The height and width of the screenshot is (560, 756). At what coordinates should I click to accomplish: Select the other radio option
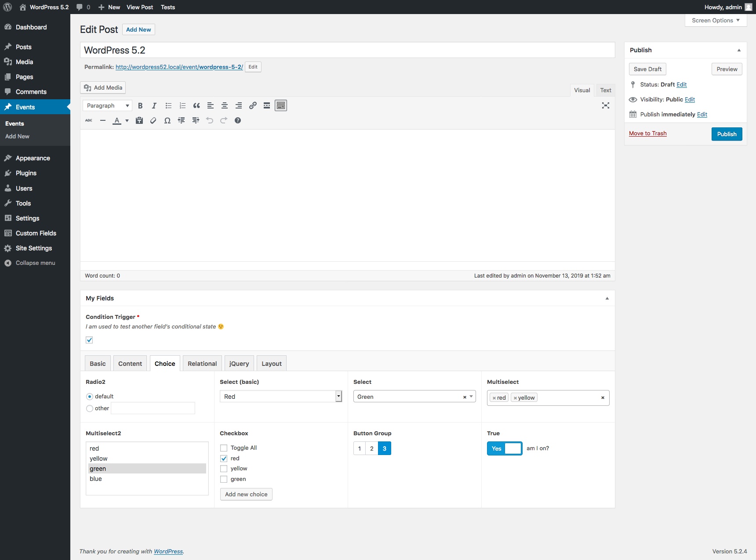[90, 408]
